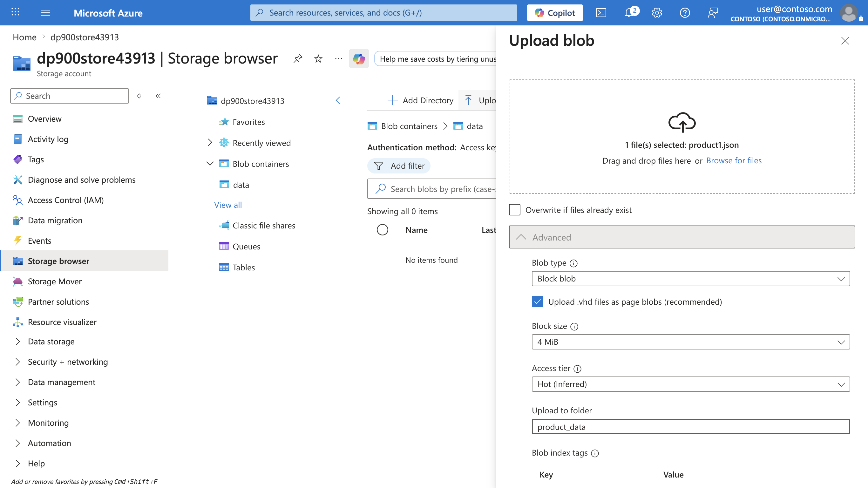868x488 pixels.
Task: Open the notifications bell
Action: pos(629,13)
